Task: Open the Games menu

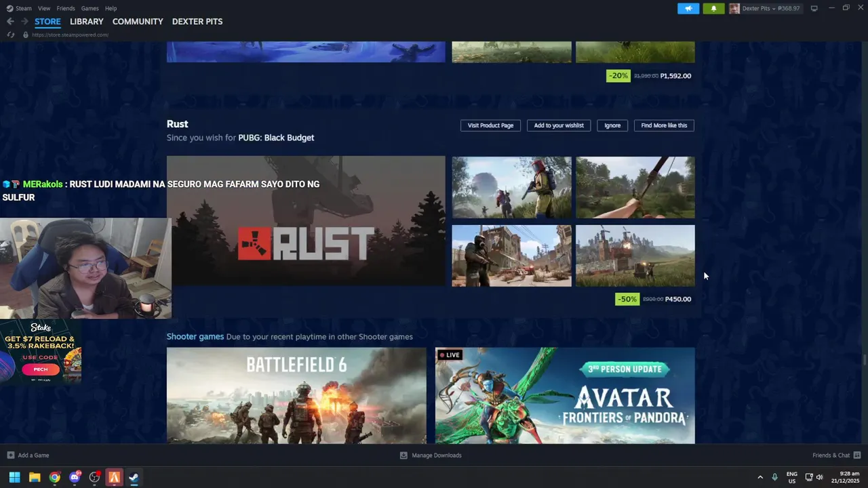Action: [90, 8]
